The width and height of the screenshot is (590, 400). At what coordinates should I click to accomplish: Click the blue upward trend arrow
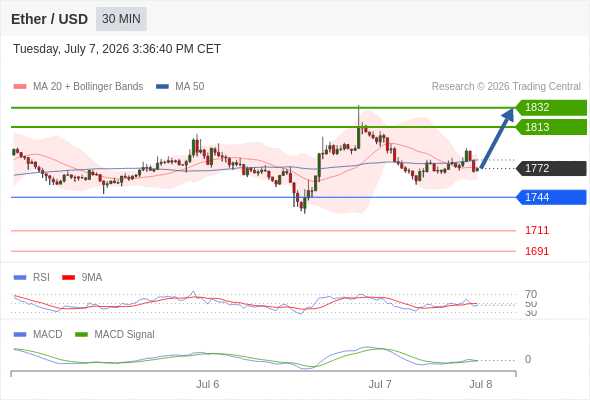click(497, 138)
